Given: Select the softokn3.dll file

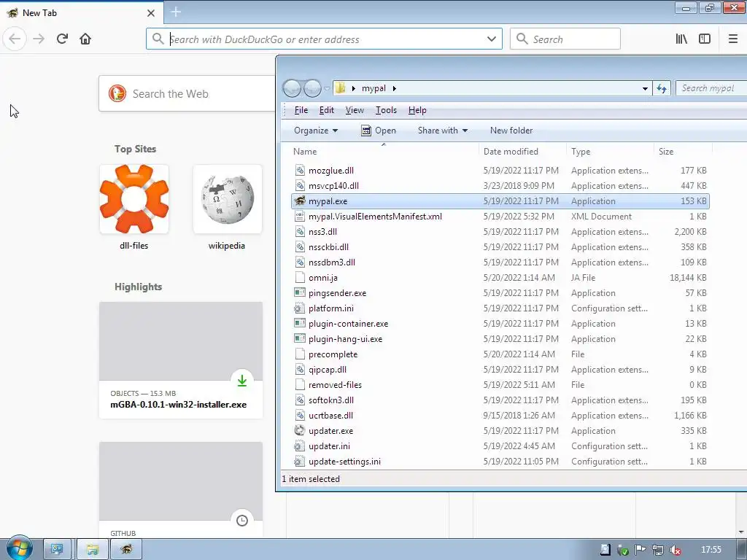Looking at the screenshot, I should pyautogui.click(x=500, y=400).
